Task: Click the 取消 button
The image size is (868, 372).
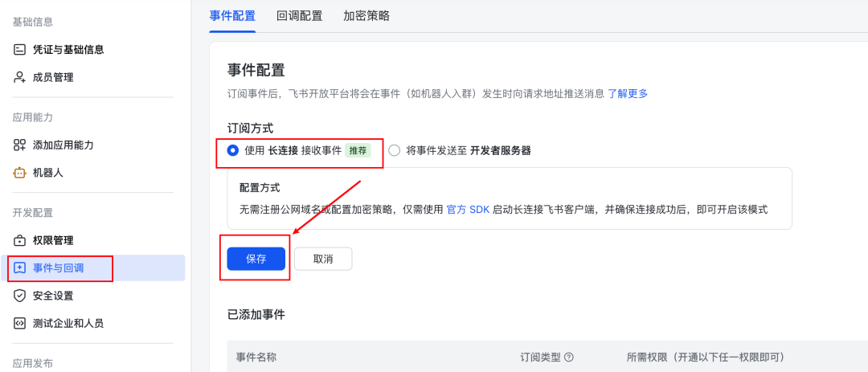Action: (323, 259)
